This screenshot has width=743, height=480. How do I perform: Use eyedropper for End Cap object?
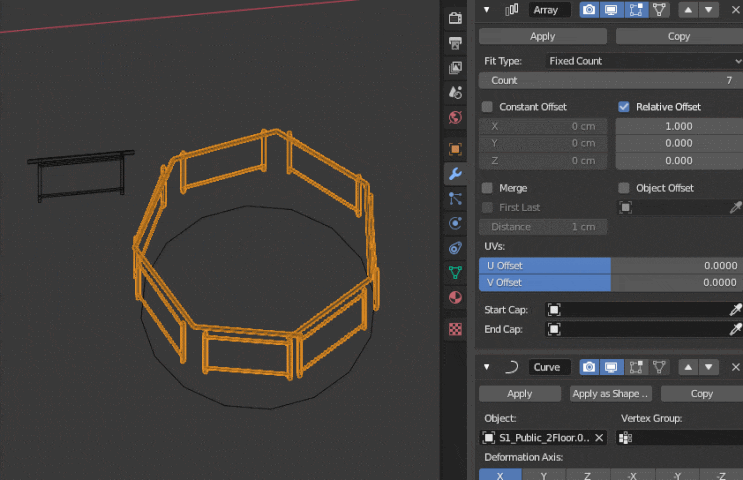coord(735,329)
